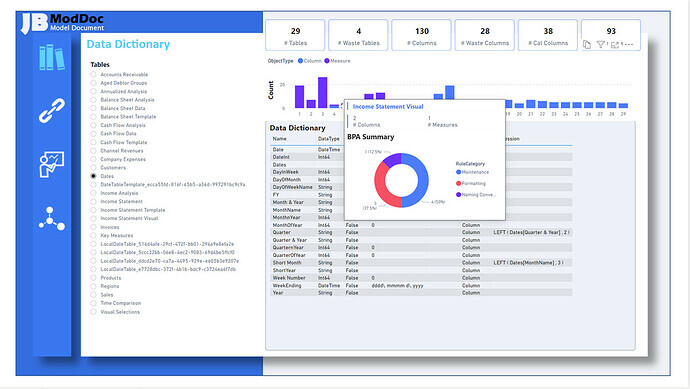690x389 pixels.
Task: Click the funnel filter icon
Action: point(600,44)
